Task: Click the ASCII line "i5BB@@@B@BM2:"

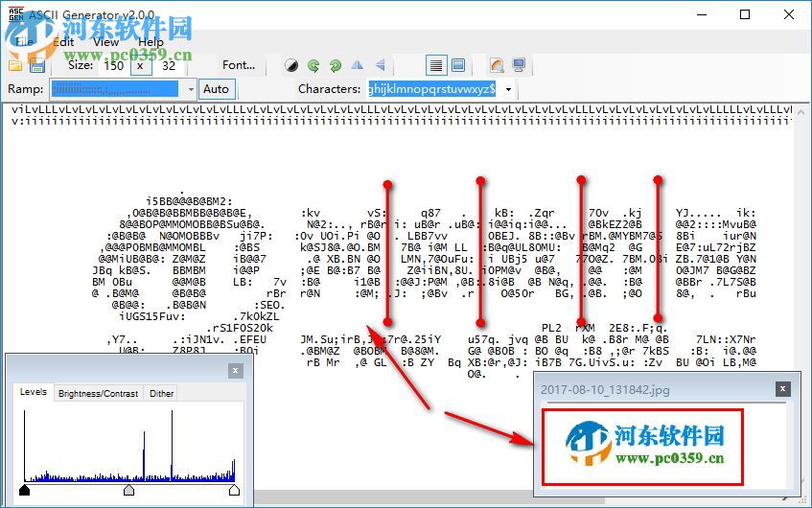Action: [189, 201]
